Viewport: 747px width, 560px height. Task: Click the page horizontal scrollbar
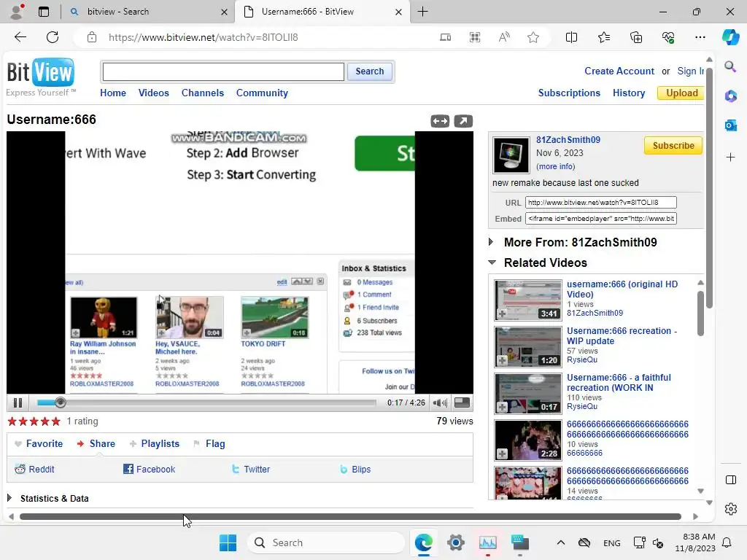coord(350,517)
